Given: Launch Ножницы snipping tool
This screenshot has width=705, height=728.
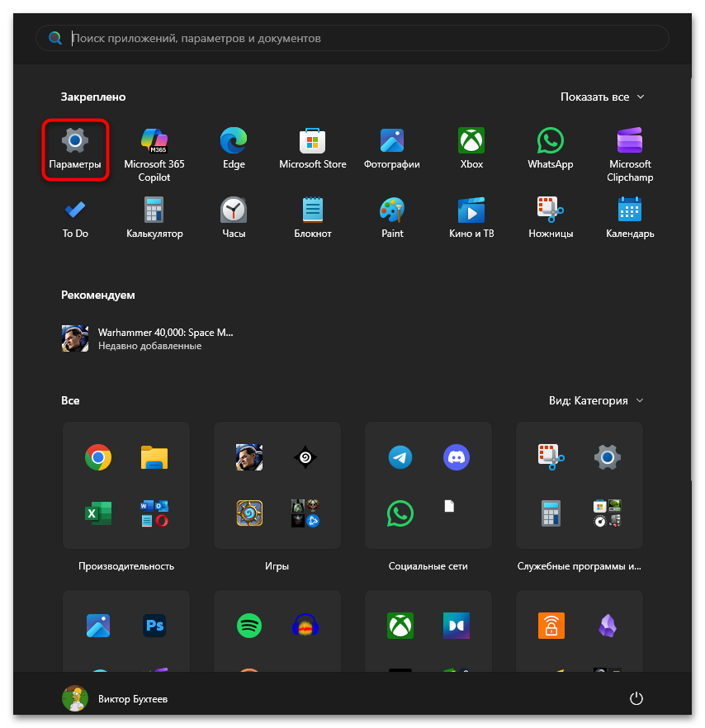Looking at the screenshot, I should pyautogui.click(x=551, y=218).
